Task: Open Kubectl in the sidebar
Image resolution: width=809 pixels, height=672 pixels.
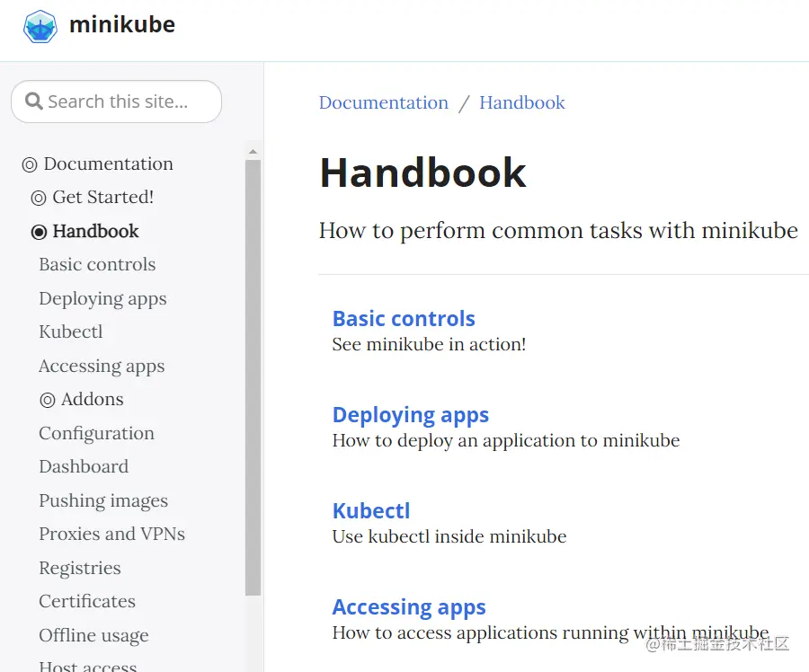Action: click(71, 332)
